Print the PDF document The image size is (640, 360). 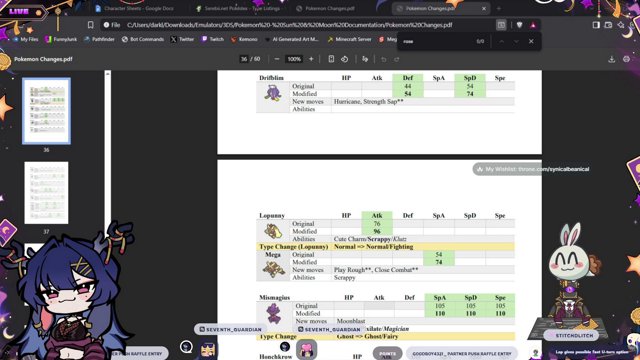627,59
